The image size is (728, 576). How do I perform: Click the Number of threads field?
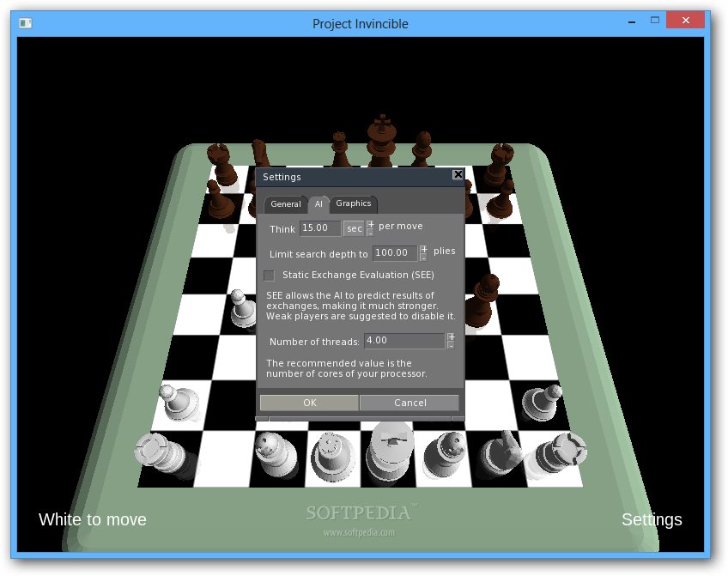click(404, 341)
